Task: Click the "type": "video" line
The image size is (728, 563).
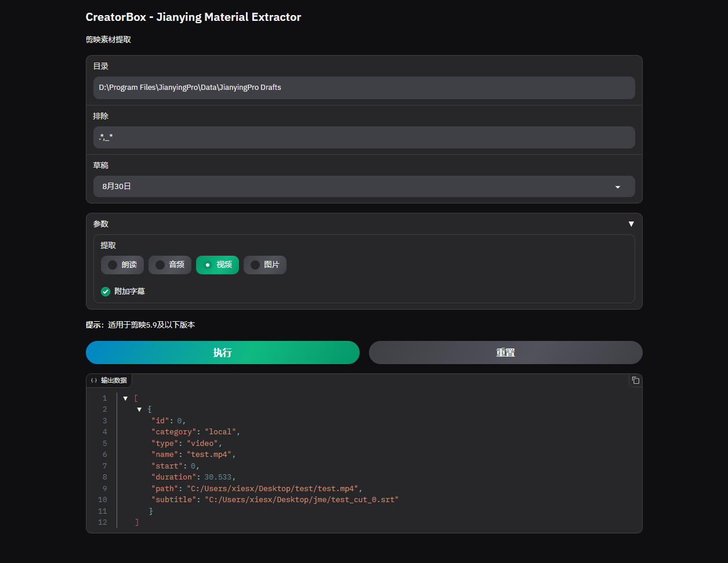Action: (187, 444)
